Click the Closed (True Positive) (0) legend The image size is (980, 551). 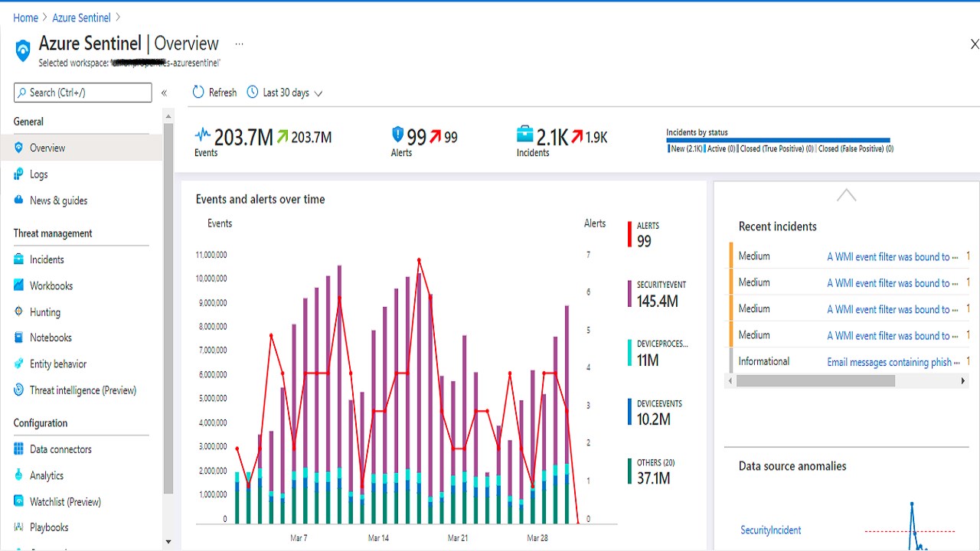pyautogui.click(x=776, y=148)
